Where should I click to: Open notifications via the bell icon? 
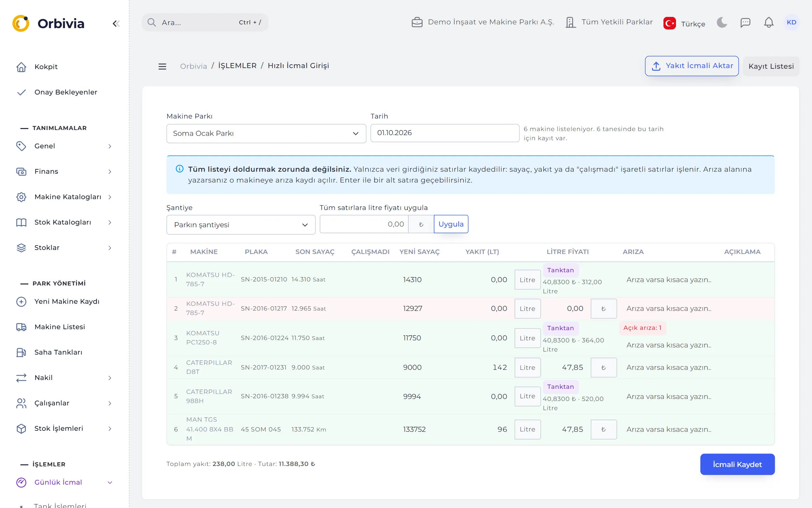pos(768,22)
